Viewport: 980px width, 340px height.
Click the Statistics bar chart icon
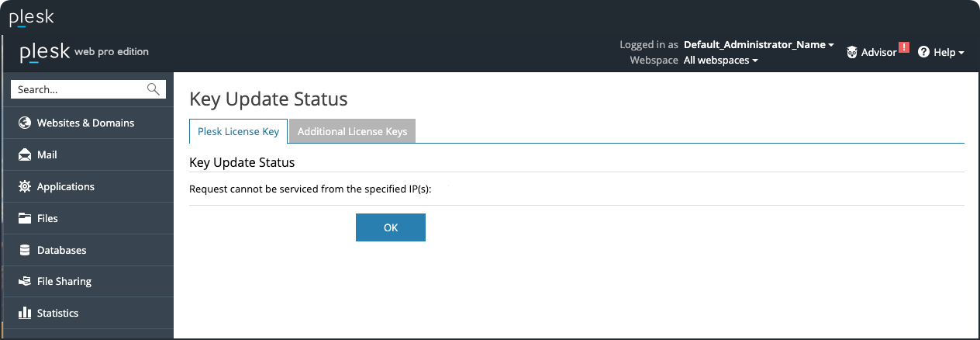point(24,314)
